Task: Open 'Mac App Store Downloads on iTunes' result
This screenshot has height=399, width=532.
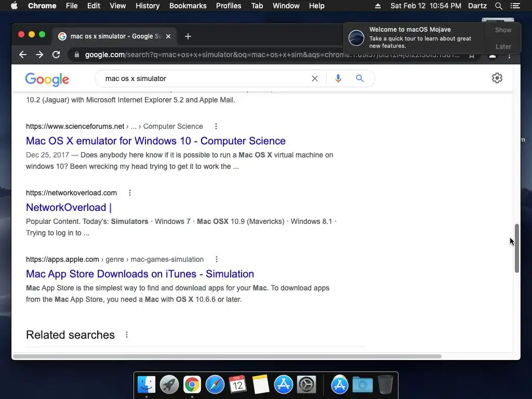Action: [x=140, y=274]
